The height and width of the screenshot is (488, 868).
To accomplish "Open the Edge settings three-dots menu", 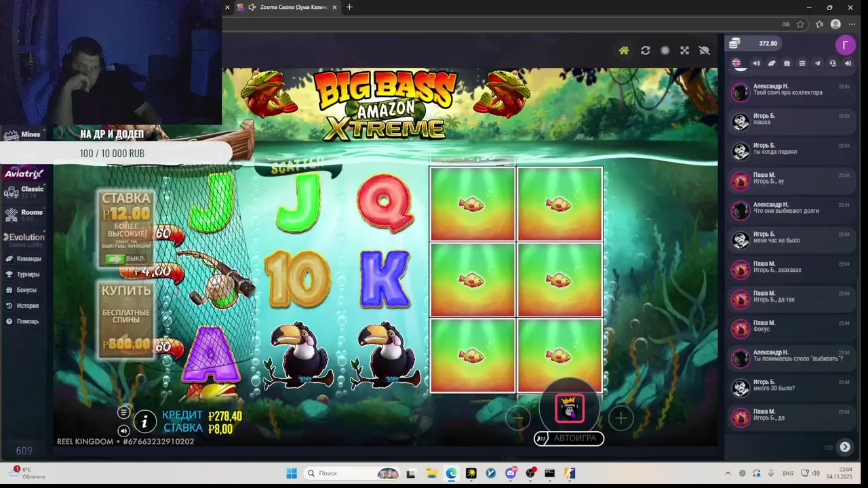I will tap(852, 24).
